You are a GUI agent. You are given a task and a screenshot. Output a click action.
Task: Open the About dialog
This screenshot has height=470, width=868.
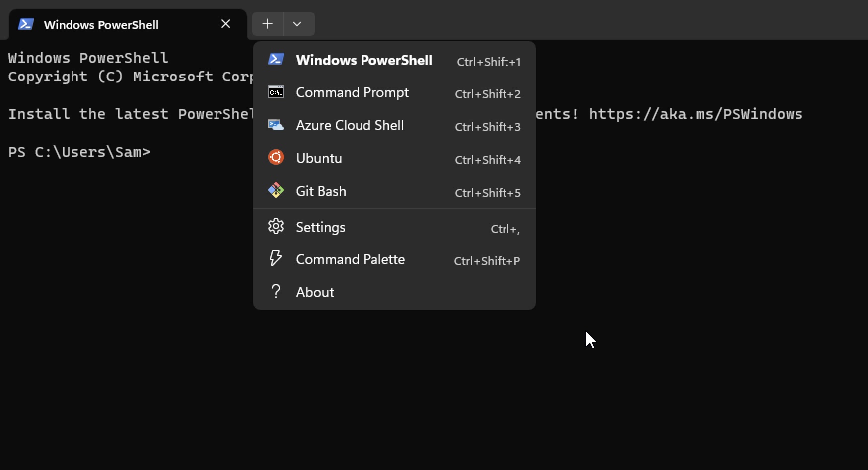click(x=314, y=292)
